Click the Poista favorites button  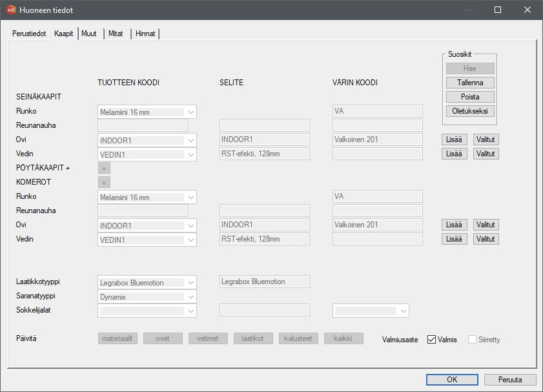click(x=469, y=97)
